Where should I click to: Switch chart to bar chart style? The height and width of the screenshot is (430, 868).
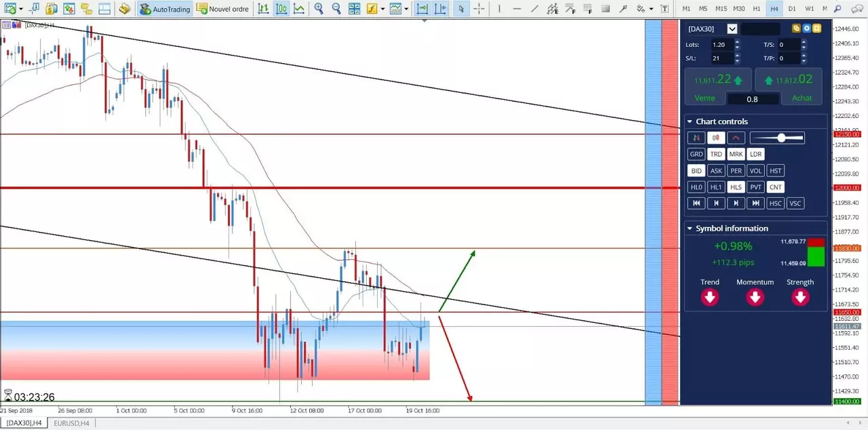263,9
